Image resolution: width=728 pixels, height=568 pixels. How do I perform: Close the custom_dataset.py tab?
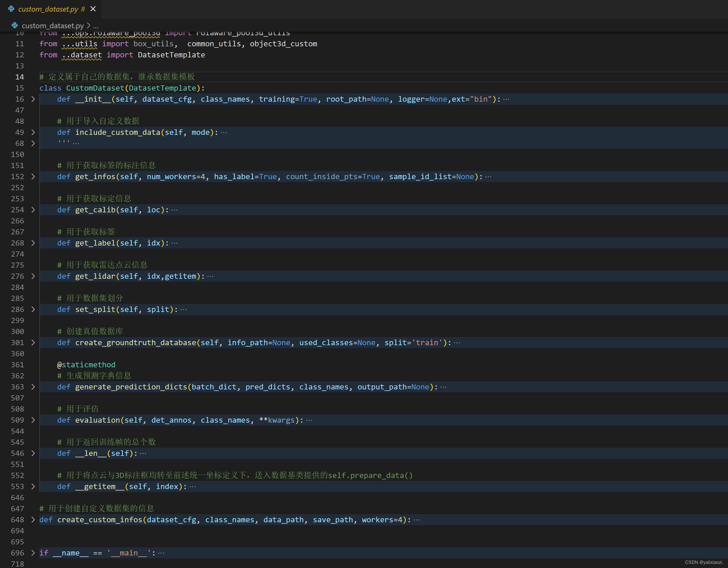click(x=93, y=9)
